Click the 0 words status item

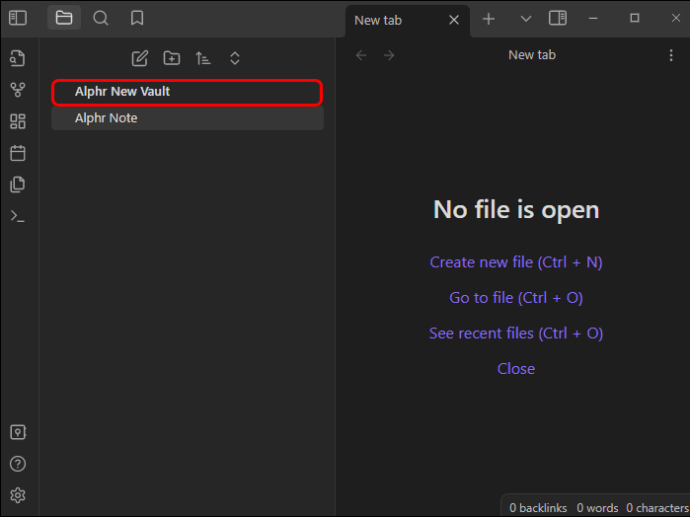597,508
